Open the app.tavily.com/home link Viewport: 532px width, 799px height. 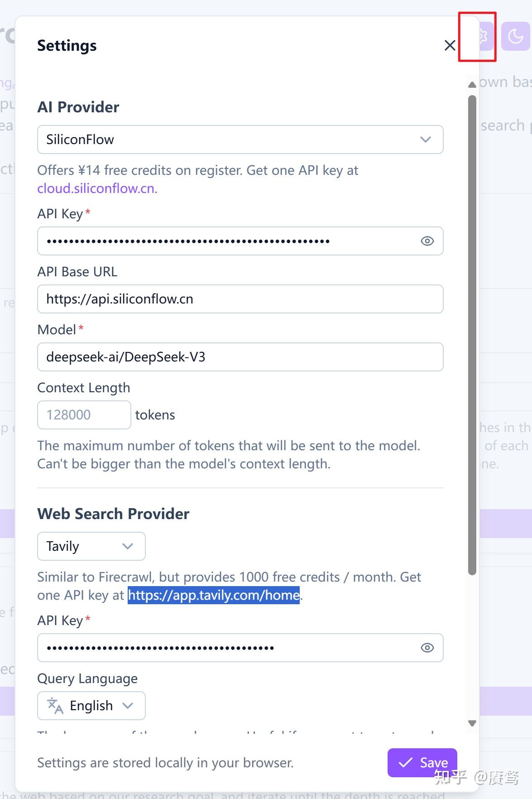click(214, 595)
